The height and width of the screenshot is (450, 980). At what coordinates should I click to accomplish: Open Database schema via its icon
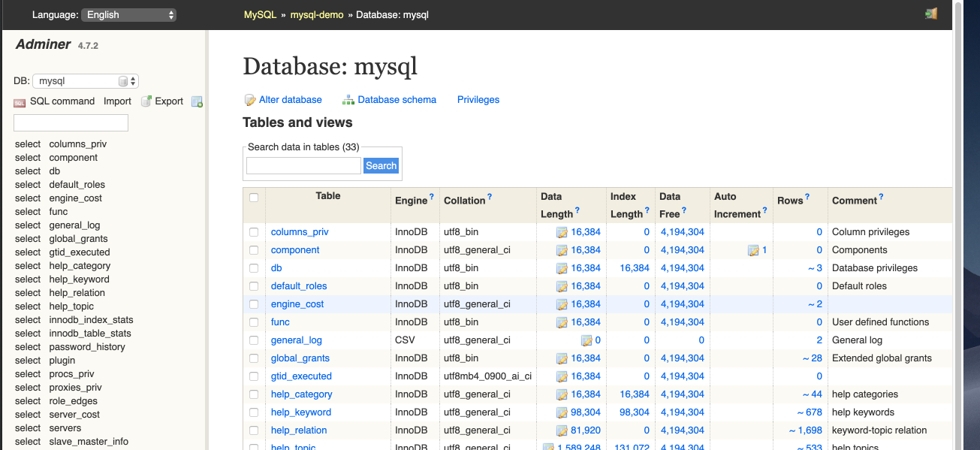pyautogui.click(x=348, y=98)
